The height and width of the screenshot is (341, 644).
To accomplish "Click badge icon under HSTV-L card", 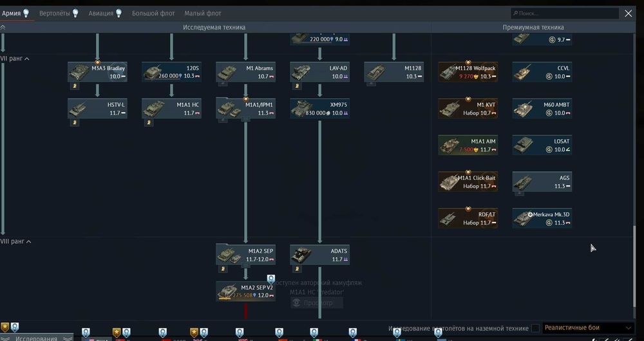I will click(75, 122).
